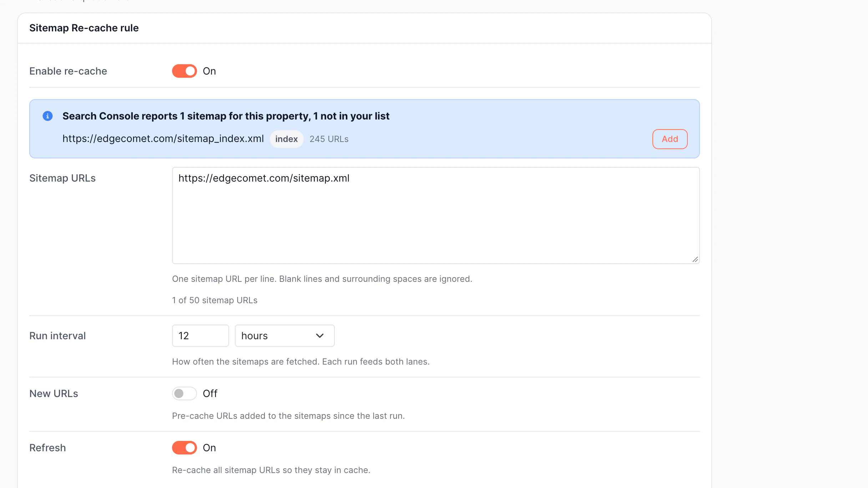This screenshot has height=488, width=868.
Task: Click inside the Sitemap URLs textarea
Action: tap(436, 215)
